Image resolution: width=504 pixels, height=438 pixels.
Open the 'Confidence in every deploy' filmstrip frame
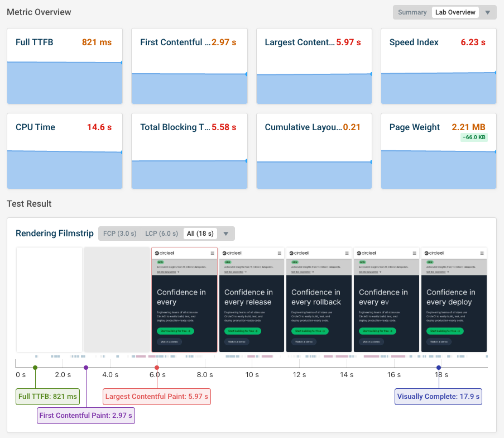click(x=454, y=299)
